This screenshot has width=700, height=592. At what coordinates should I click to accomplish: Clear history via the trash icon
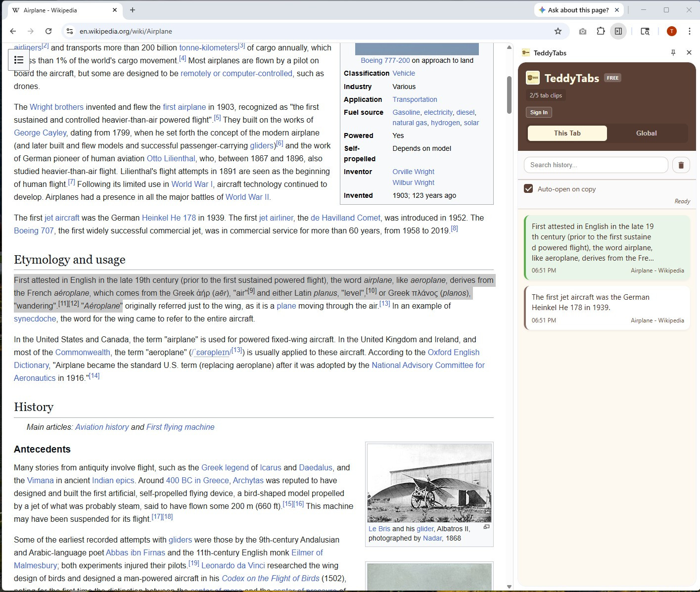(x=681, y=165)
